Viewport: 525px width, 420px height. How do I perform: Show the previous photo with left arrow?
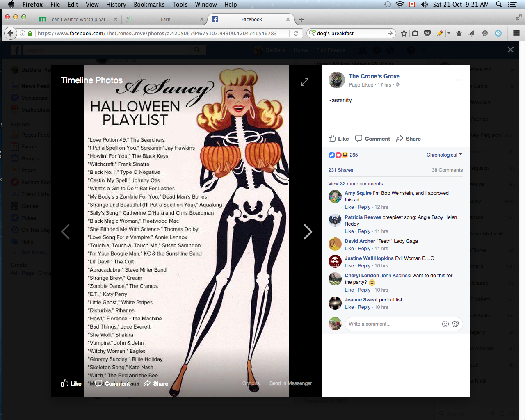(x=65, y=232)
